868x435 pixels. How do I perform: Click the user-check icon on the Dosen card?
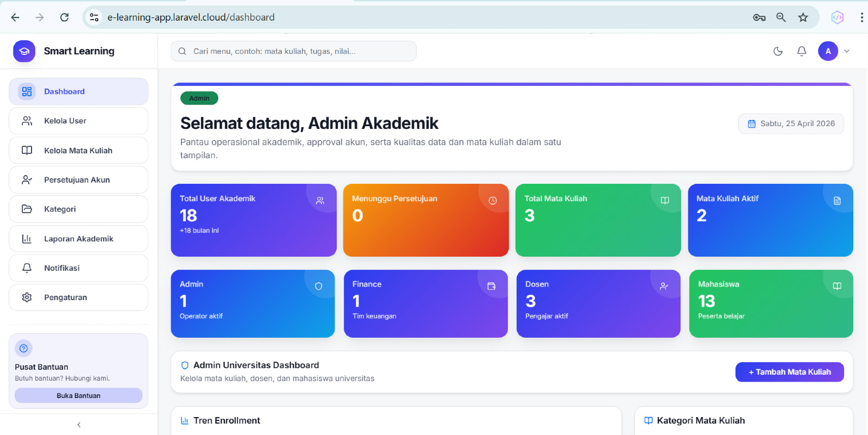(664, 286)
